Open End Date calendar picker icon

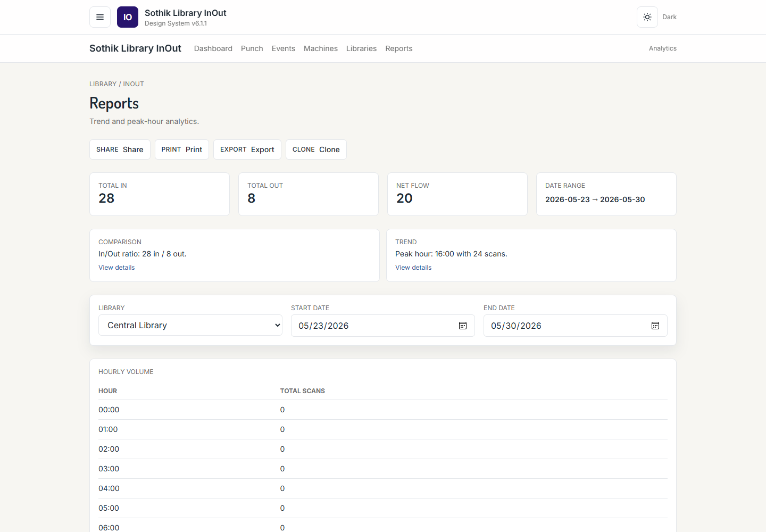pos(655,326)
